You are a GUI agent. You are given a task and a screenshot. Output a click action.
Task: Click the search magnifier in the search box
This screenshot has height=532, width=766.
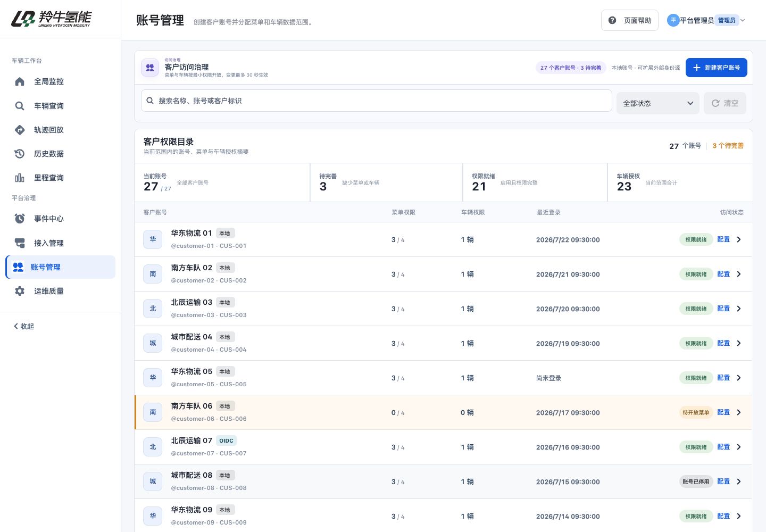(x=150, y=101)
